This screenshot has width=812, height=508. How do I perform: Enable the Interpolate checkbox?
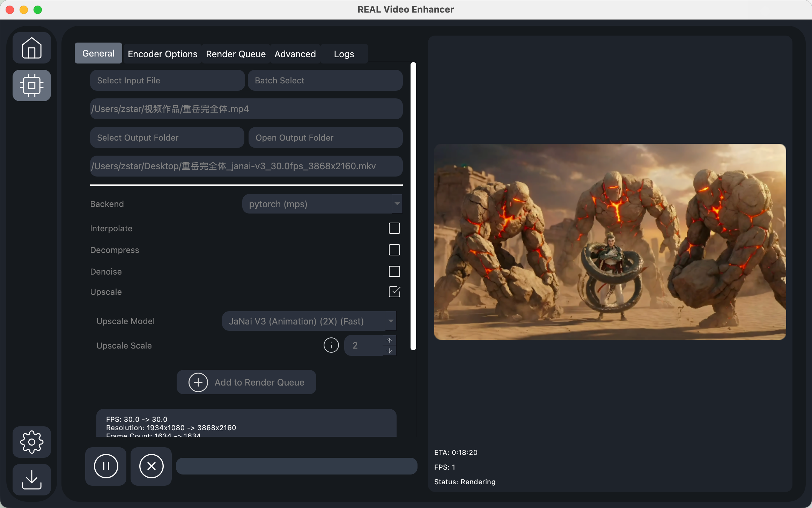394,229
